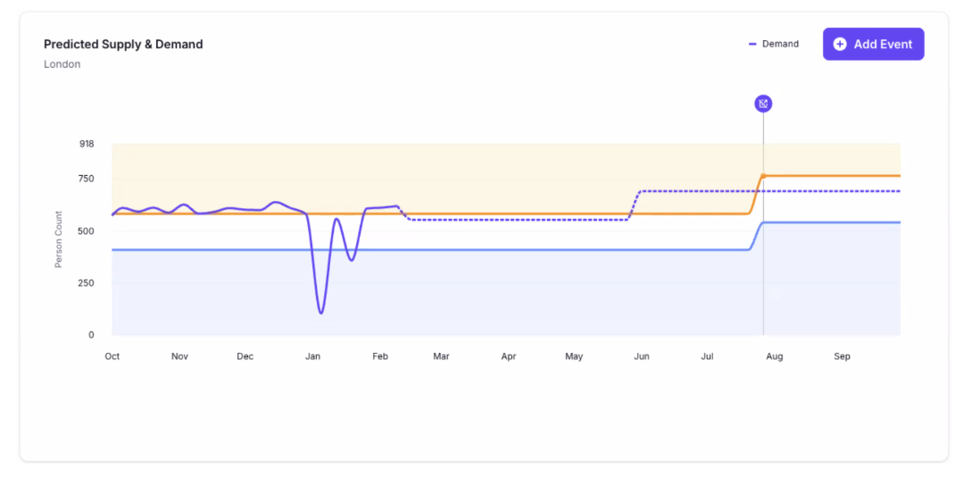Click the London subtitle text

(x=62, y=64)
